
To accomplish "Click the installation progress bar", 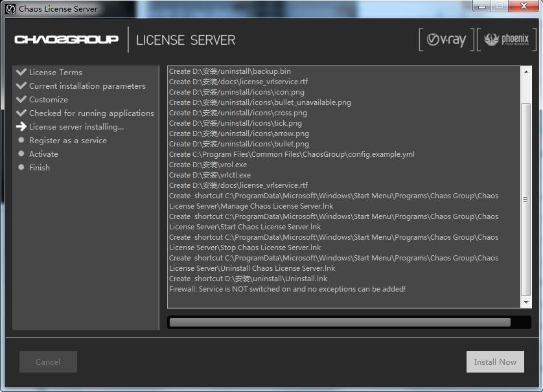I will pyautogui.click(x=349, y=323).
